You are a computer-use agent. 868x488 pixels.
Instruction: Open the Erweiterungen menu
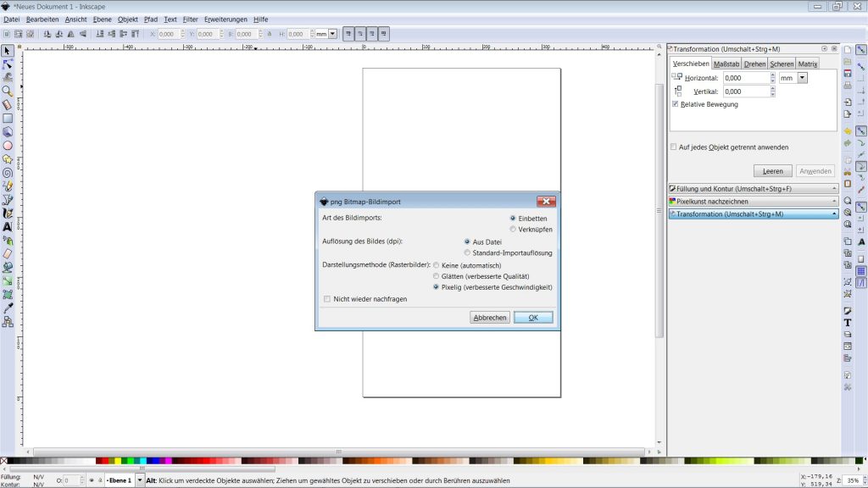pos(225,19)
